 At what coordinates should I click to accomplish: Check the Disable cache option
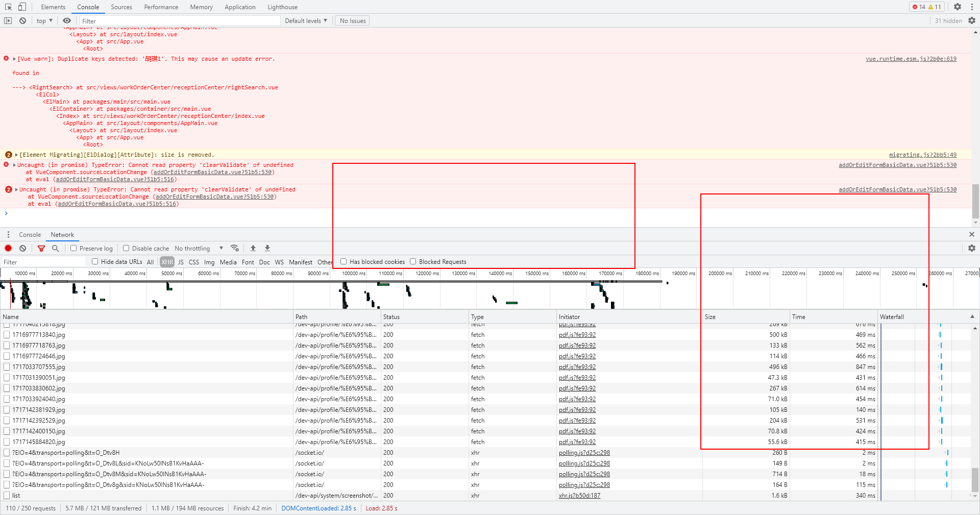[126, 249]
